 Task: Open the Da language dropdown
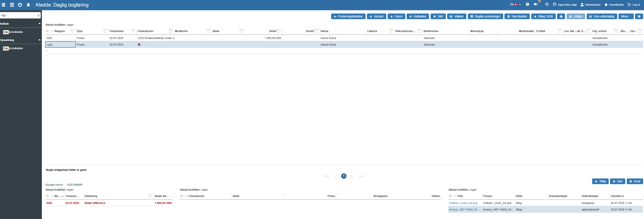[x=515, y=4]
